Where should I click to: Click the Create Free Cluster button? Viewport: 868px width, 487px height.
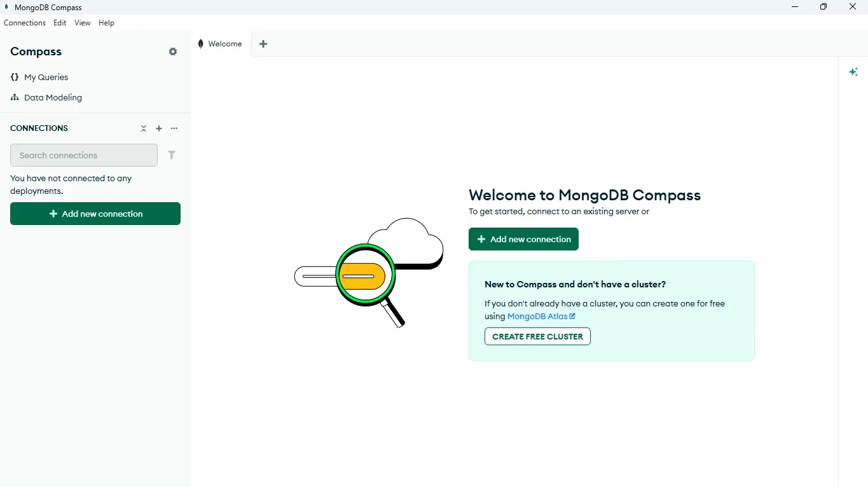pyautogui.click(x=537, y=336)
